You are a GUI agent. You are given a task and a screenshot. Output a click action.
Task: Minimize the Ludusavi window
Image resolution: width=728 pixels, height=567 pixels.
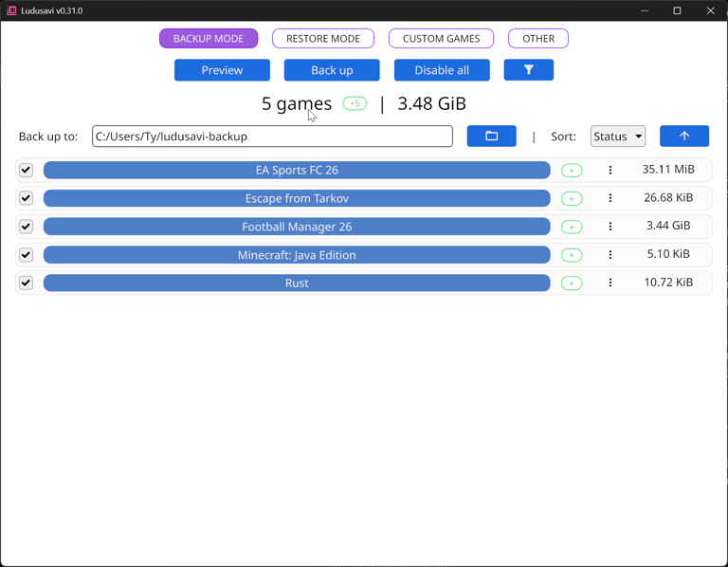(x=644, y=10)
